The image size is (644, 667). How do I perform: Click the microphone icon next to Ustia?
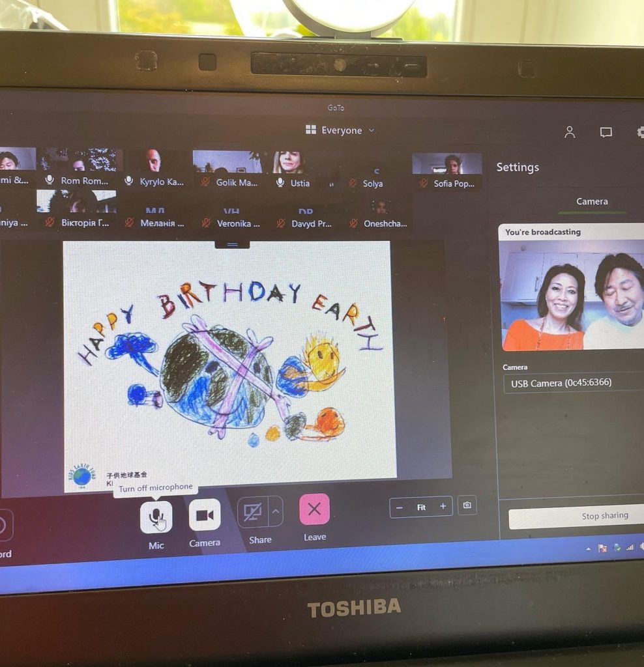point(280,182)
